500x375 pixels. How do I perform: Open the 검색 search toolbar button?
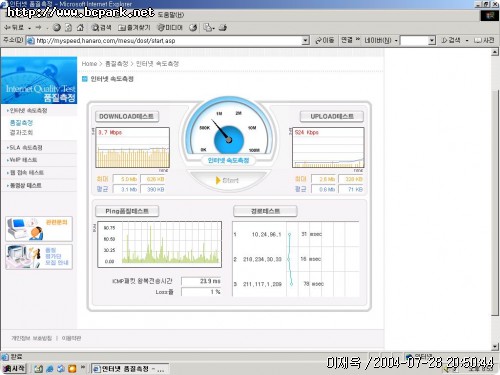[102, 28]
